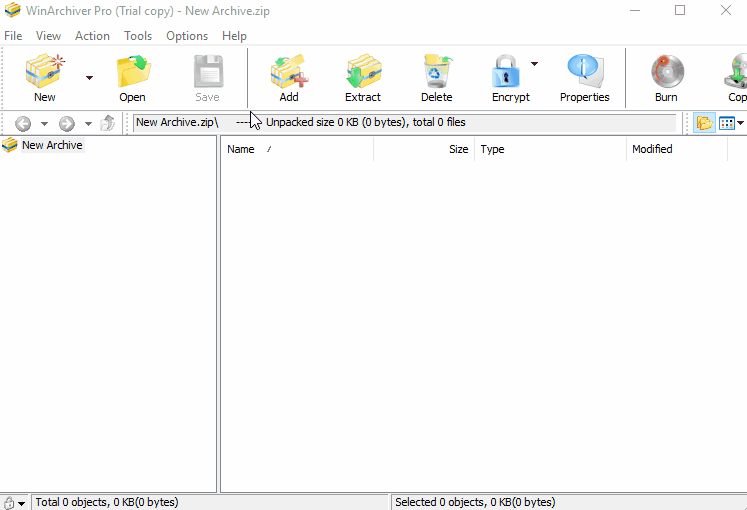Click the status bar lock icon
This screenshot has height=510, width=747.
pos(9,502)
